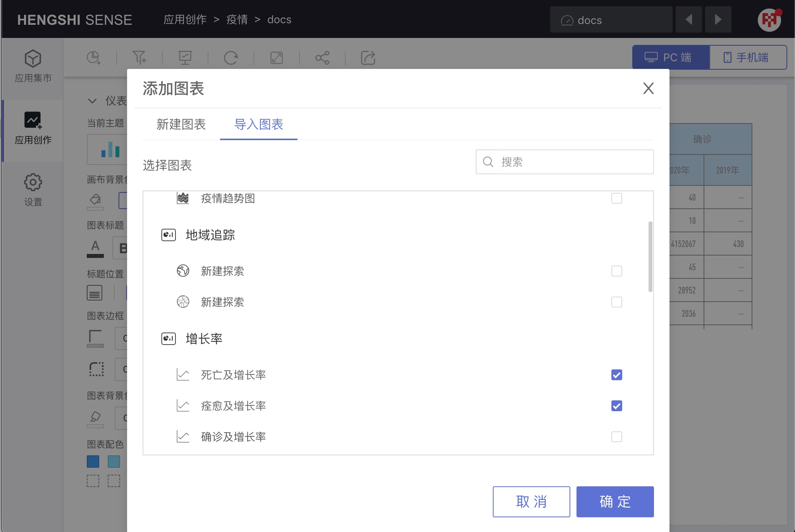
Task: Uncheck the 痊愈及增长率 checkbox
Action: point(617,406)
